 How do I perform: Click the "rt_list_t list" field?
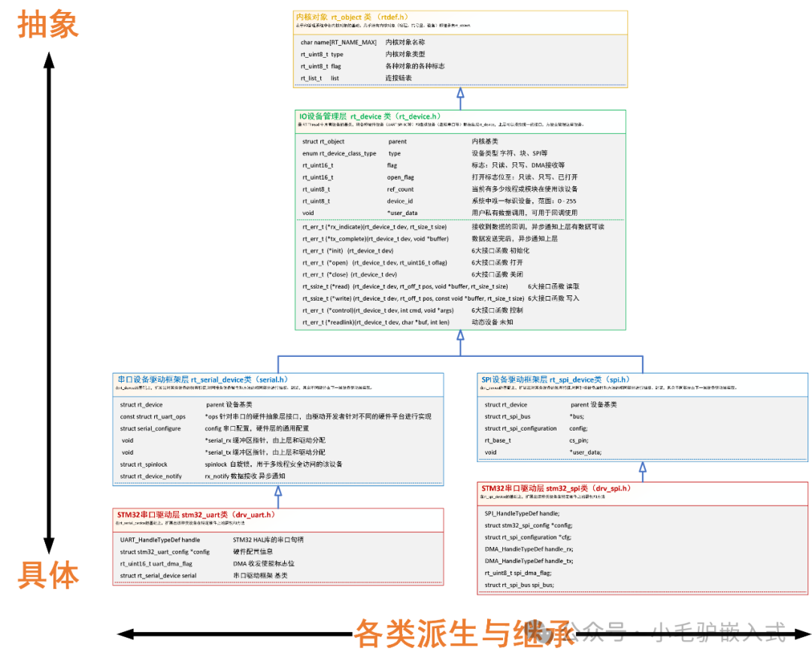(x=320, y=78)
